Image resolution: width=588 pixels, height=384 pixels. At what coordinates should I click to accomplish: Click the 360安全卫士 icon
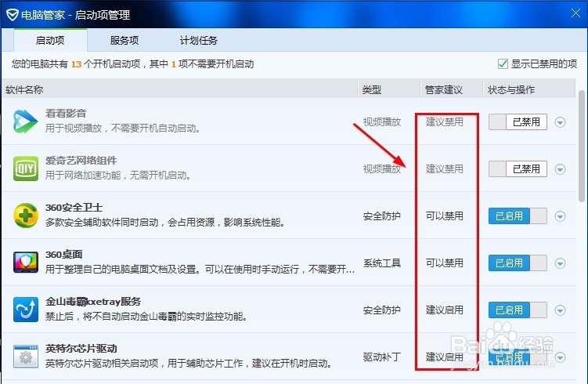pos(26,216)
